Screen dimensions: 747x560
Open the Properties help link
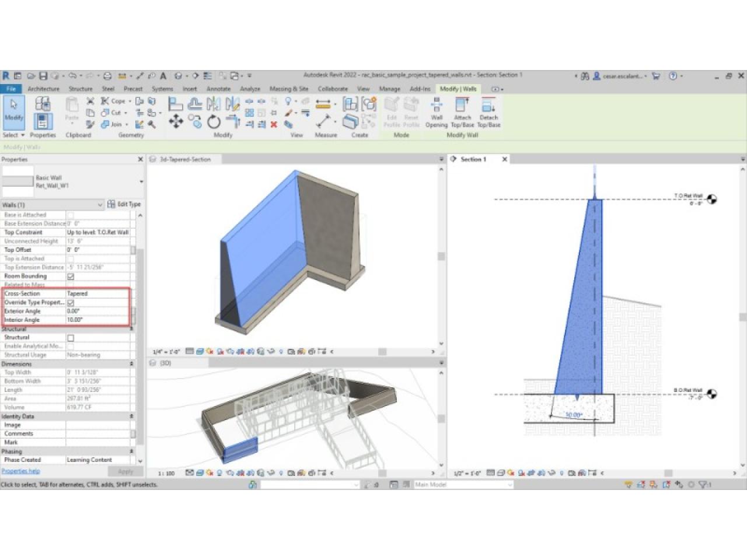click(20, 471)
